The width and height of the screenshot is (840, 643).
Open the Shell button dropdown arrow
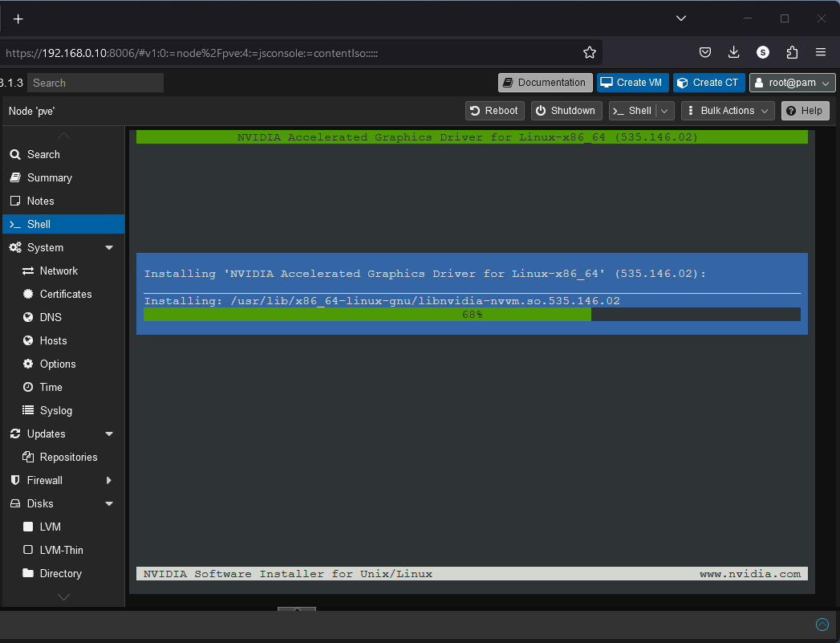tap(665, 111)
